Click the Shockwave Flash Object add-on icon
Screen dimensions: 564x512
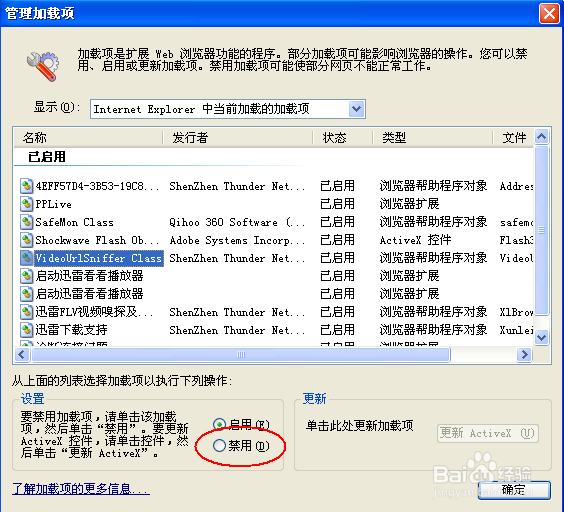pos(26,240)
